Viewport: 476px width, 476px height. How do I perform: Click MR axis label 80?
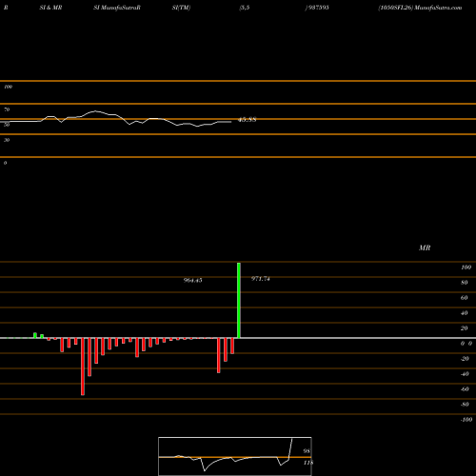pos(465,283)
